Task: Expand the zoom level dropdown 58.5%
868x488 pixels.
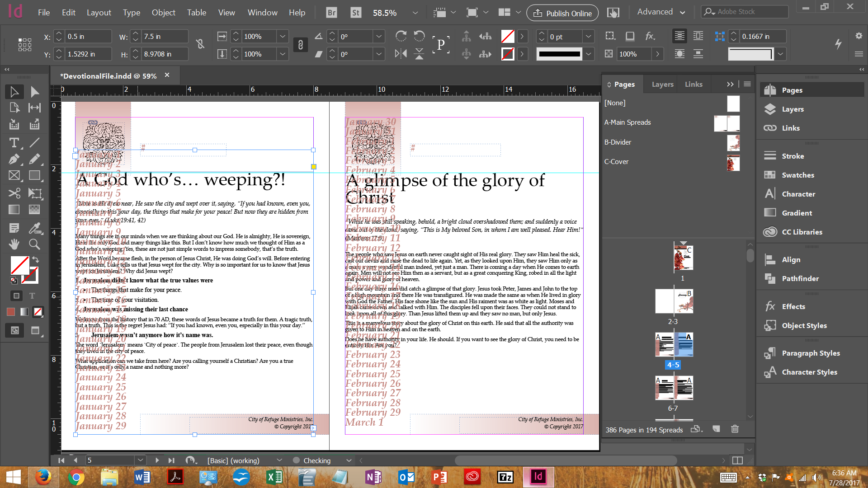Action: pos(415,13)
